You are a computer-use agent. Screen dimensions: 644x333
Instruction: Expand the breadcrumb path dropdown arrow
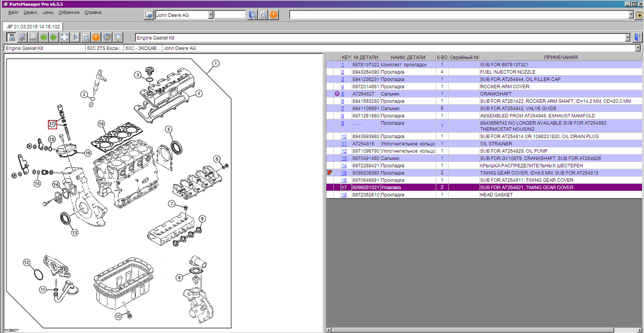click(638, 48)
